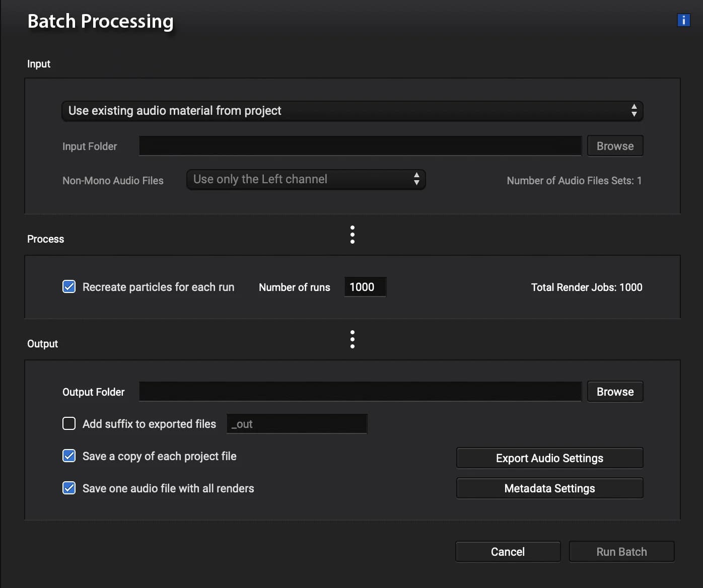Click the blue info icon
703x588 pixels.
[683, 20]
